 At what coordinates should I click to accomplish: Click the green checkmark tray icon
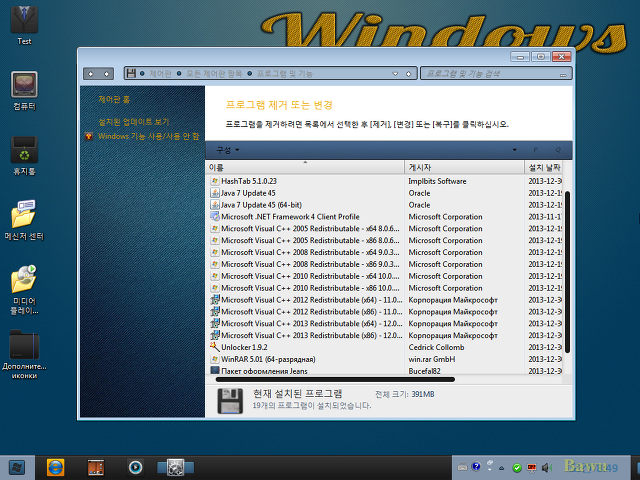tap(517, 468)
